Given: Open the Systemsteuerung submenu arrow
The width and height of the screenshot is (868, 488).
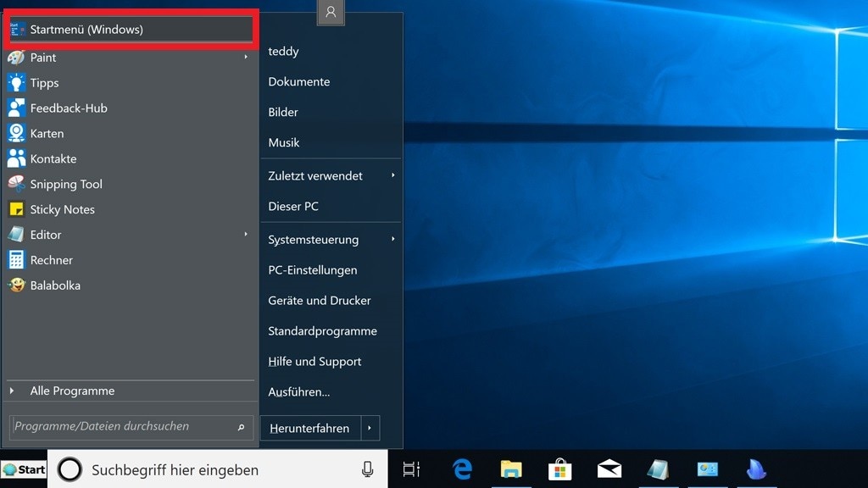Looking at the screenshot, I should tap(392, 240).
